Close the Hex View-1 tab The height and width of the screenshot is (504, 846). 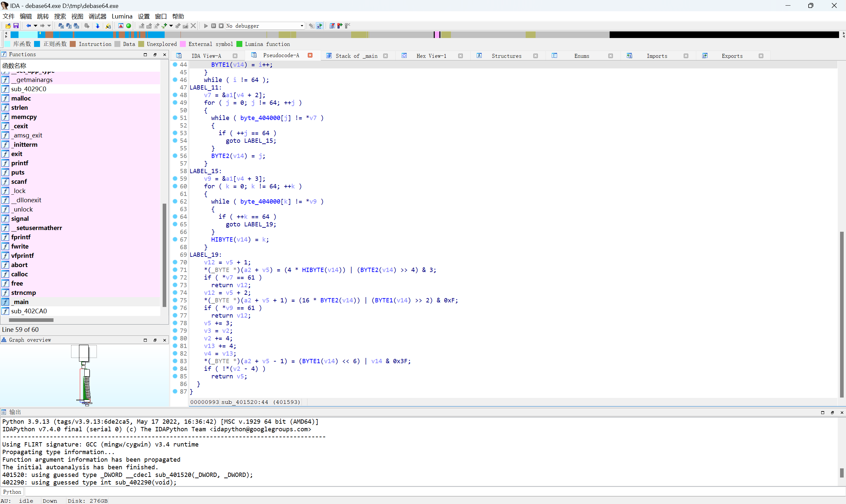click(x=461, y=56)
